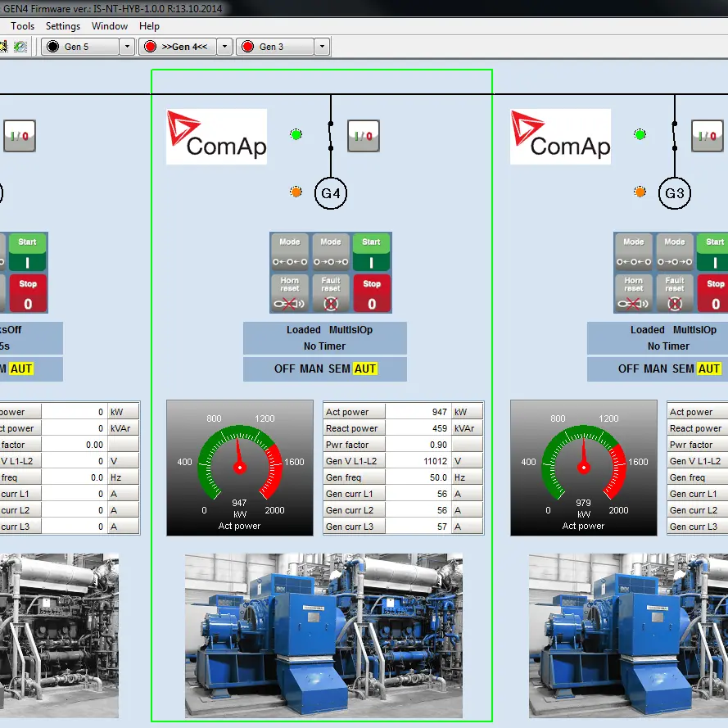Click the G3 Horn reset button
Screen dimensions: 728x728
coord(634,293)
